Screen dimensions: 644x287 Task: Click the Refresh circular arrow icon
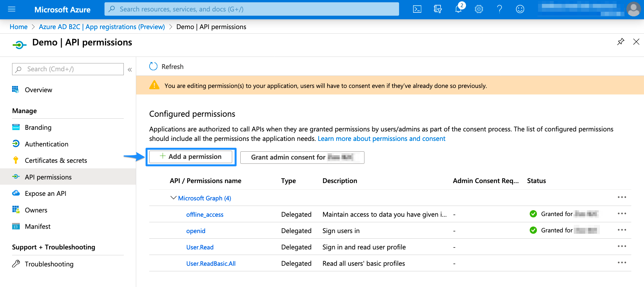point(153,66)
